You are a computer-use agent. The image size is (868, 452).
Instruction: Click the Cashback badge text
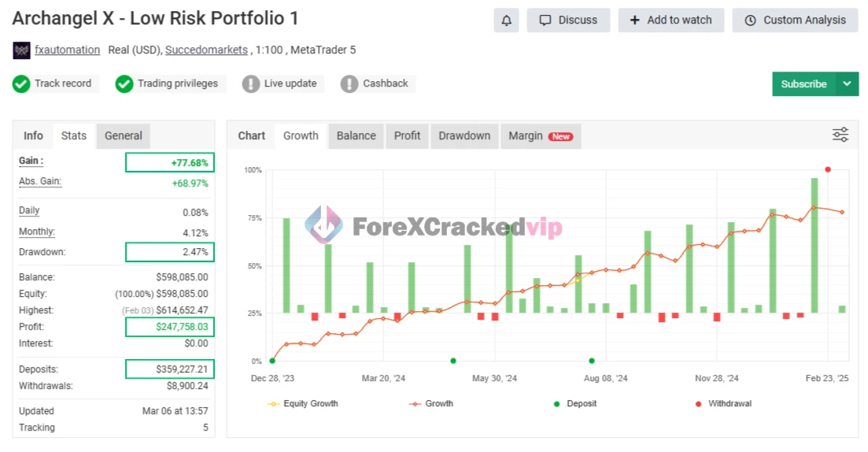click(x=386, y=83)
